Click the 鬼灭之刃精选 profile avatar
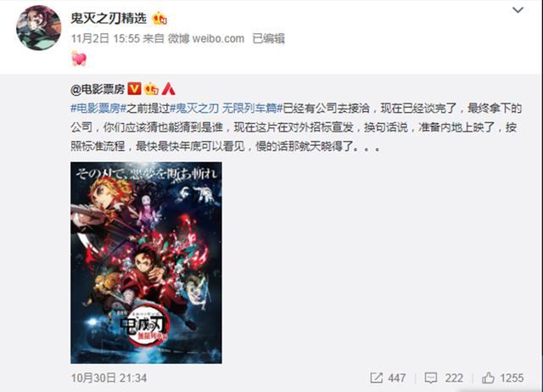This screenshot has height=392, width=543. (x=39, y=28)
